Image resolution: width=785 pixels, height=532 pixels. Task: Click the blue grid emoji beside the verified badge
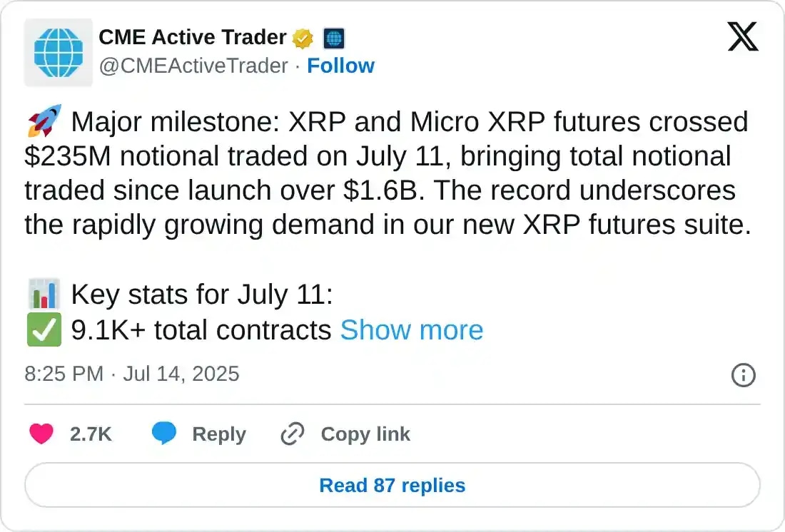coord(333,37)
